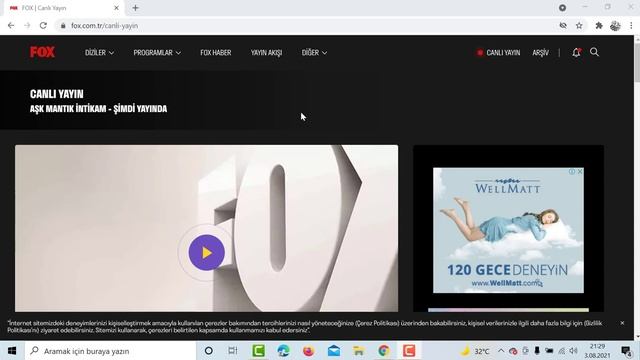The height and width of the screenshot is (360, 640).
Task: Open the network icon in system tray
Action: (x=562, y=351)
